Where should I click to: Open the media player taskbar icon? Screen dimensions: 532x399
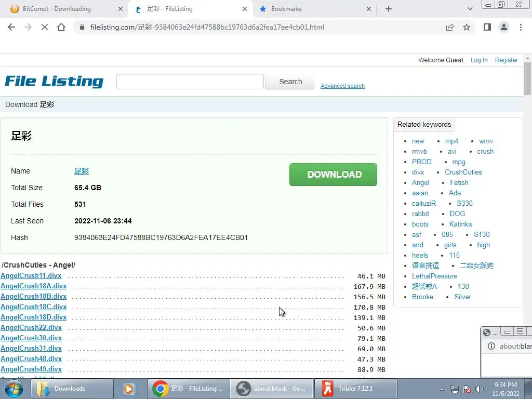[129, 389]
